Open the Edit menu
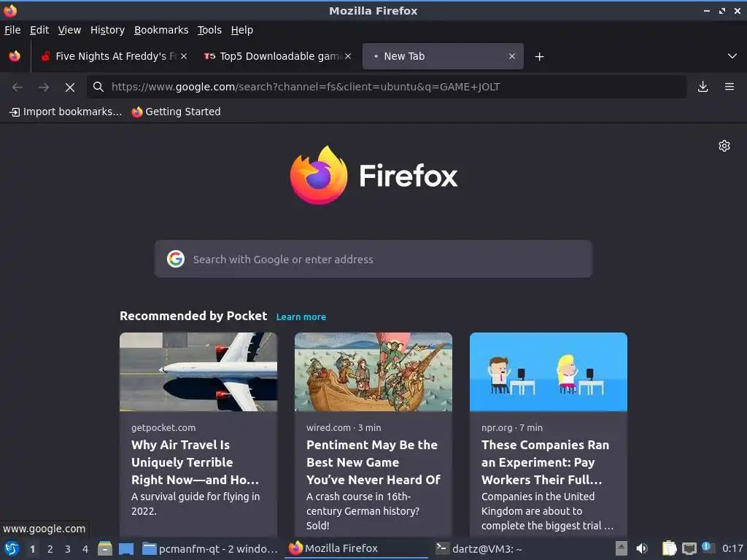 point(39,30)
